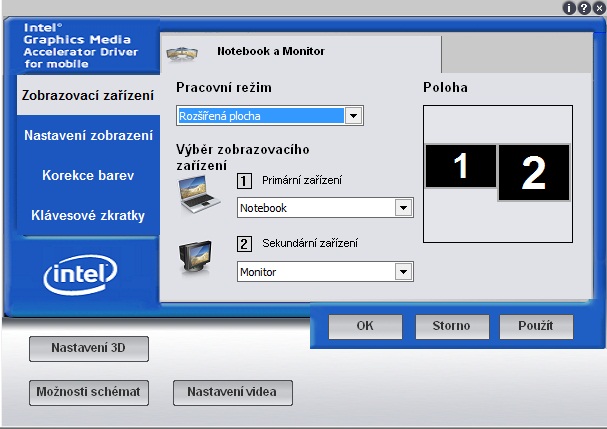Apply changes with Použít button
607x429 pixels.
536,326
